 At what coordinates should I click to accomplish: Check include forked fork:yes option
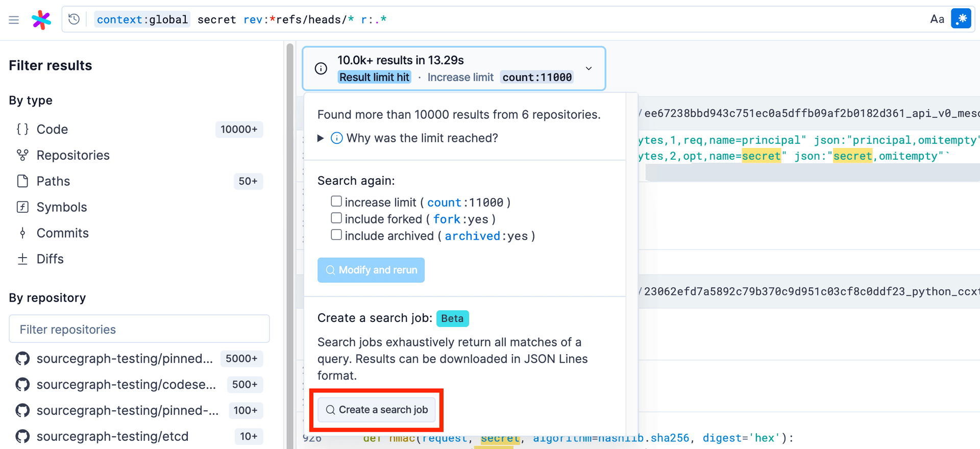pos(336,218)
